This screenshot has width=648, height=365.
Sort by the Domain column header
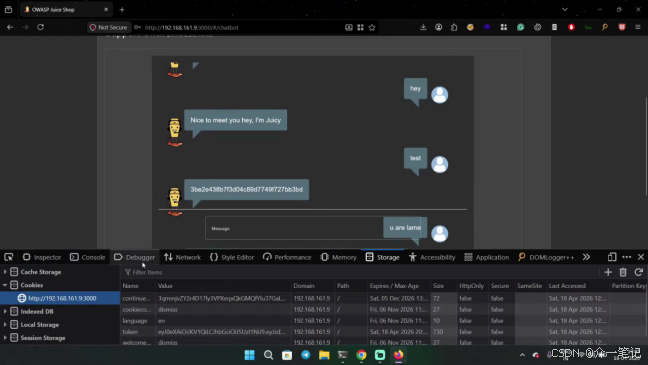tap(312, 286)
